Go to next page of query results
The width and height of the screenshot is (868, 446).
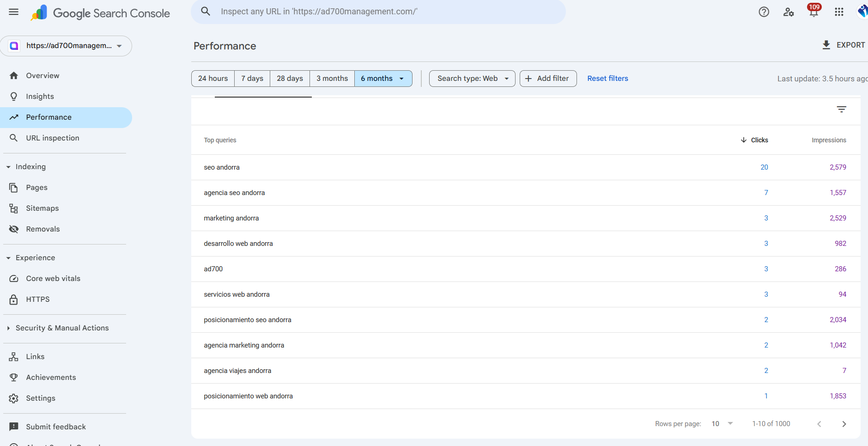pyautogui.click(x=844, y=424)
